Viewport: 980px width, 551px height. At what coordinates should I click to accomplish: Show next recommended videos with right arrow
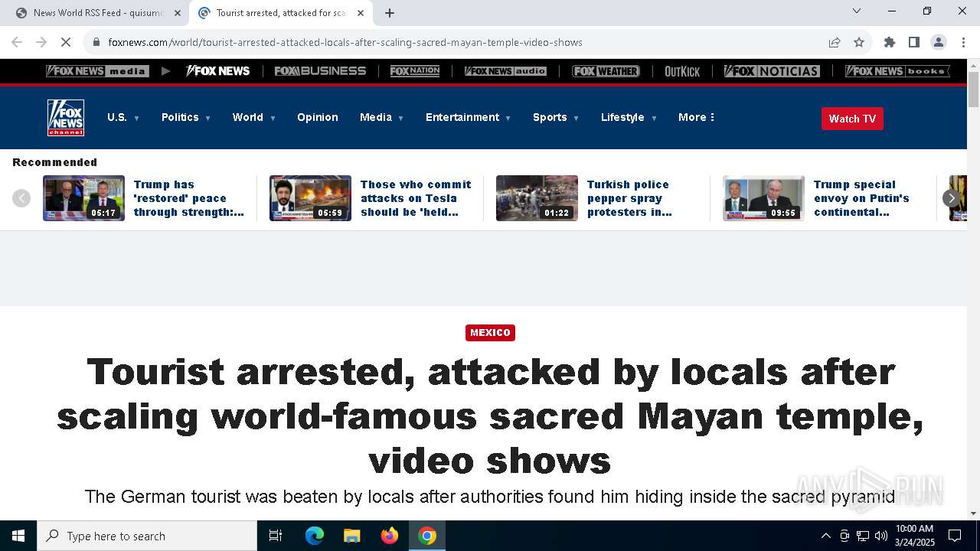click(x=952, y=198)
